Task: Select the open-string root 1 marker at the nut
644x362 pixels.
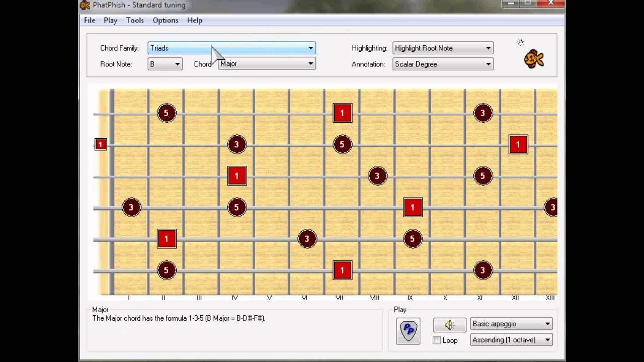Action: (x=101, y=144)
